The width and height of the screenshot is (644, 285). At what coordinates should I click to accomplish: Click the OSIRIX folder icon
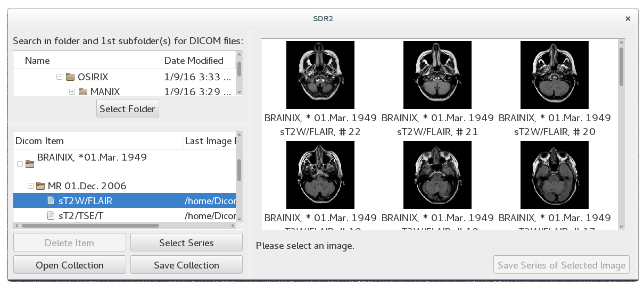click(70, 77)
